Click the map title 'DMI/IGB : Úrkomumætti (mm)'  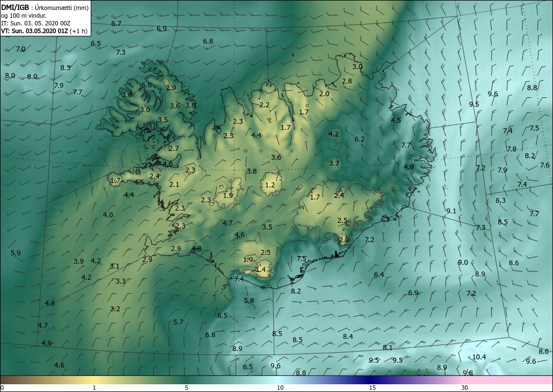pos(45,7)
